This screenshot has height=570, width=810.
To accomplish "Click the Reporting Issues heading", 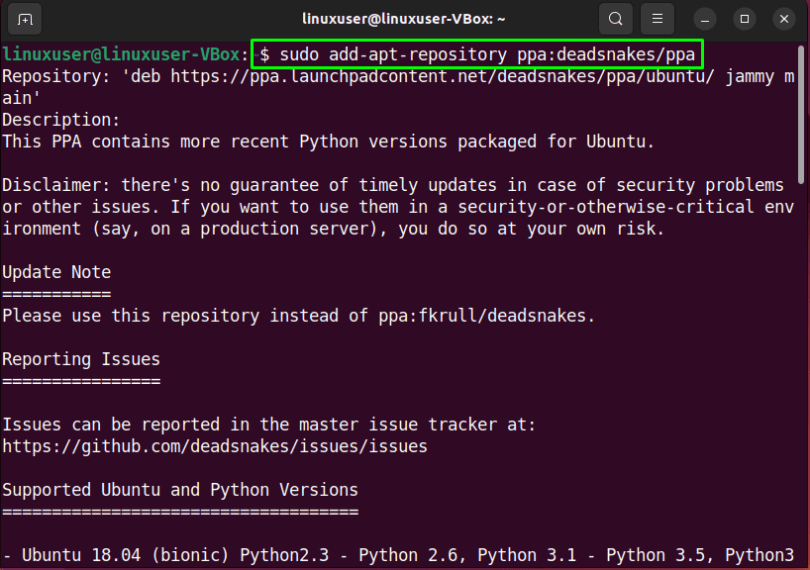I will coord(81,359).
